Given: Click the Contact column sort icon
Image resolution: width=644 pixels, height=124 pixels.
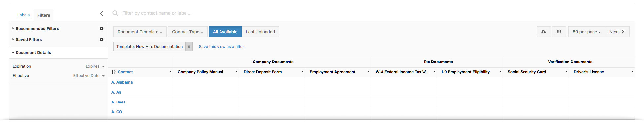Looking at the screenshot, I should (x=114, y=72).
